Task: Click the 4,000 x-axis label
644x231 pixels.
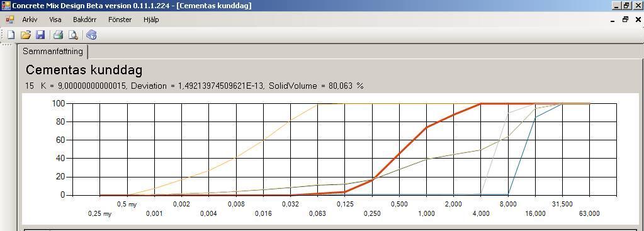Action: click(481, 214)
